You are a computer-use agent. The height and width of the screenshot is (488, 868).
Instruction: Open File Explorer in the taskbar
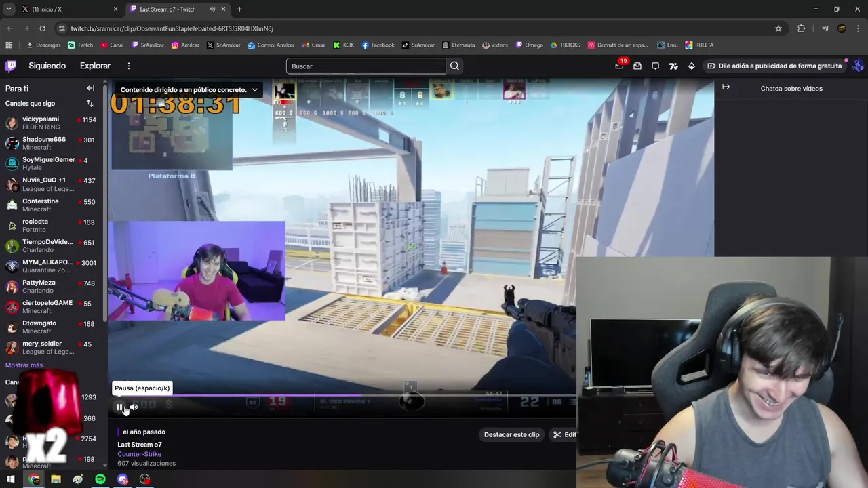point(56,479)
